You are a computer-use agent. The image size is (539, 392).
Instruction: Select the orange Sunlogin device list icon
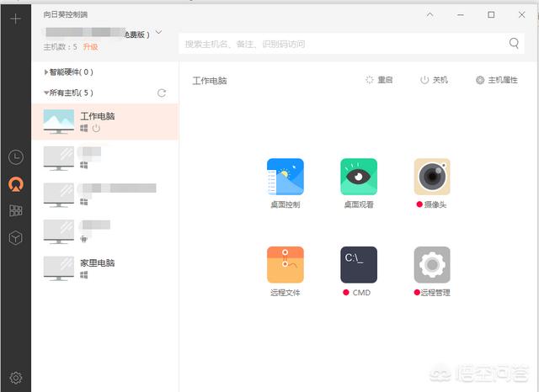coord(16,184)
